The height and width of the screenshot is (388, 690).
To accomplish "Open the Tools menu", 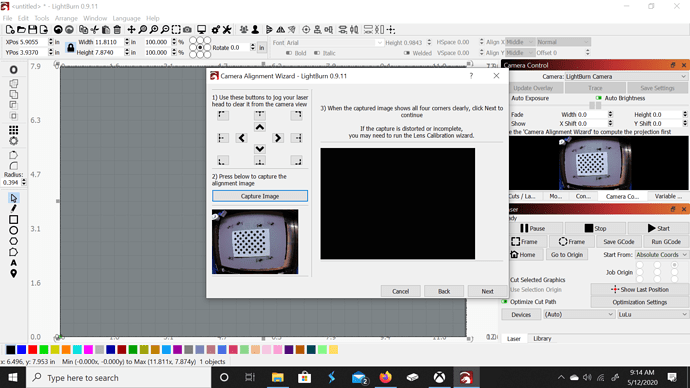I will coord(42,18).
